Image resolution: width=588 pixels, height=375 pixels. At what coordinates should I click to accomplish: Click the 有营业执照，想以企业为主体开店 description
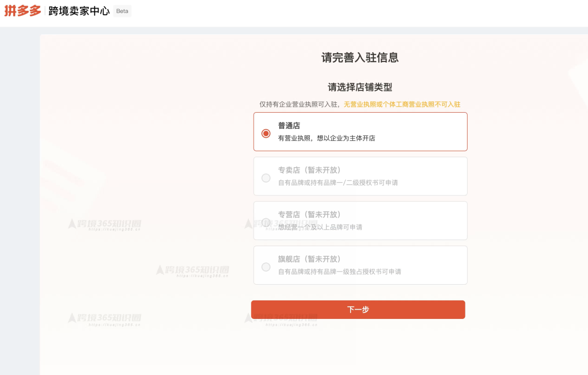click(326, 138)
